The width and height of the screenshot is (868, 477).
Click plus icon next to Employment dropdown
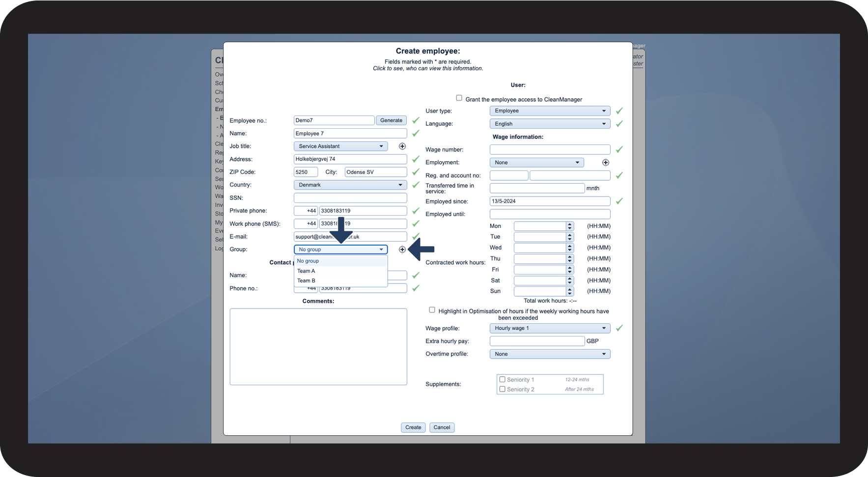pyautogui.click(x=606, y=163)
